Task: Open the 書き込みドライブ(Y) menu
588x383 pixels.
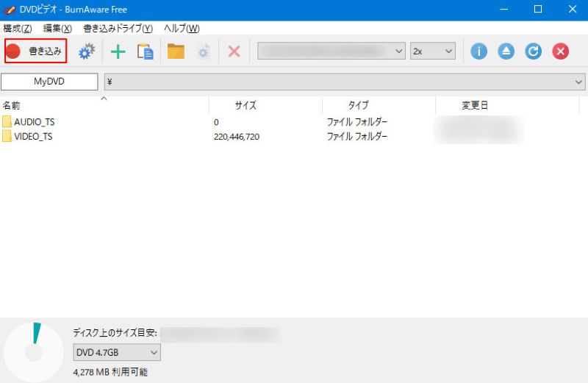Action: [118, 29]
